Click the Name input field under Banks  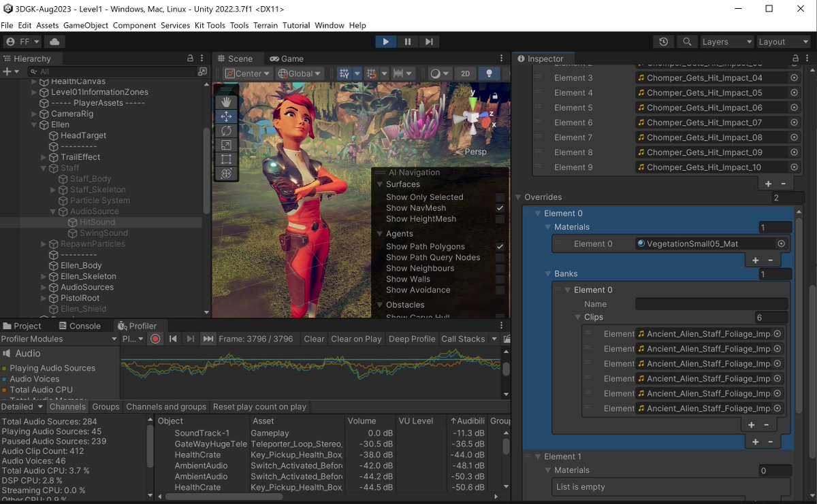click(711, 303)
